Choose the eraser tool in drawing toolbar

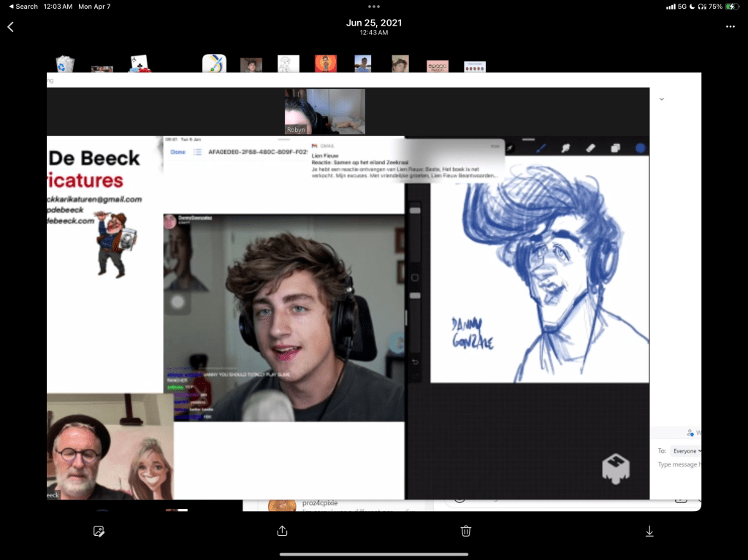point(590,148)
